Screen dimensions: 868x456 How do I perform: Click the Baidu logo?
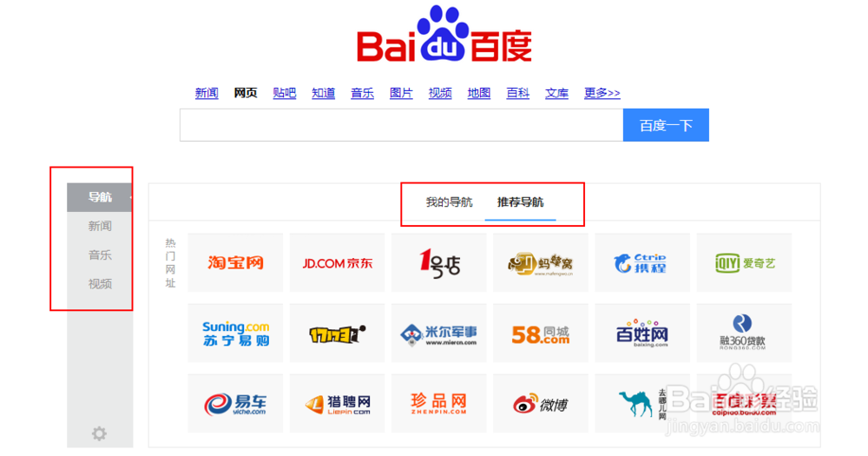point(444,35)
